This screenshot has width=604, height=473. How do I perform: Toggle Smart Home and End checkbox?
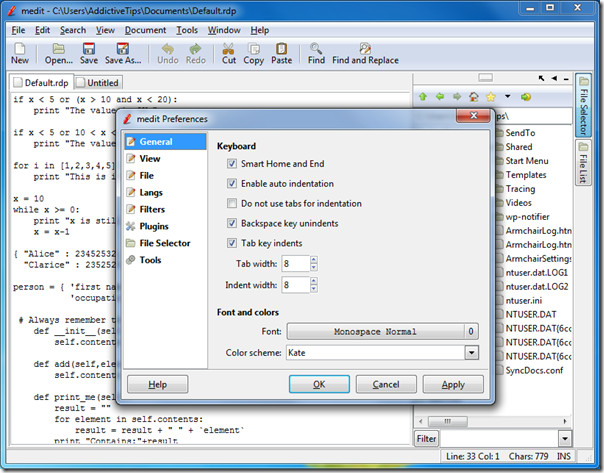coord(232,164)
